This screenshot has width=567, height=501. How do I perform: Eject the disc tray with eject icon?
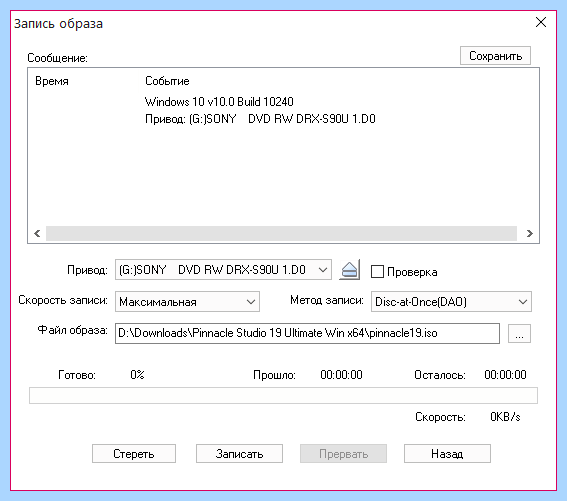(x=349, y=270)
